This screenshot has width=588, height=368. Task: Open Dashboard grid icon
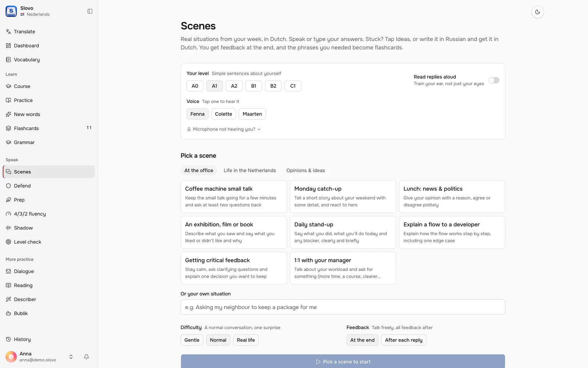point(8,46)
